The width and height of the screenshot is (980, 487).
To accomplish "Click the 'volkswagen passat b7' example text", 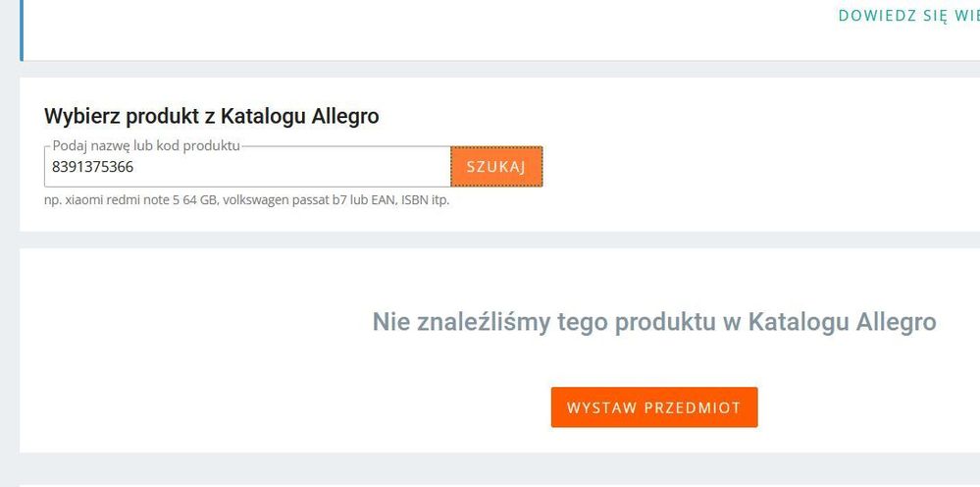I will [x=286, y=200].
